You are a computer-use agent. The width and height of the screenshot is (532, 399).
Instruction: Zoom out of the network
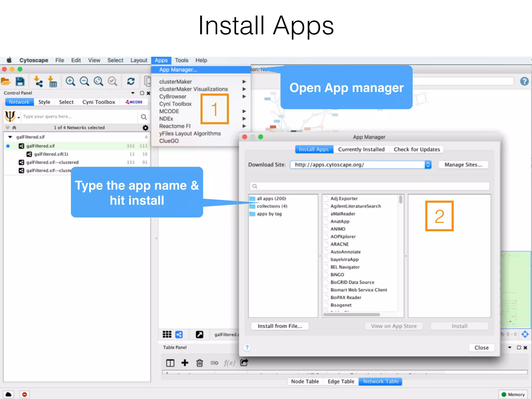coord(84,82)
